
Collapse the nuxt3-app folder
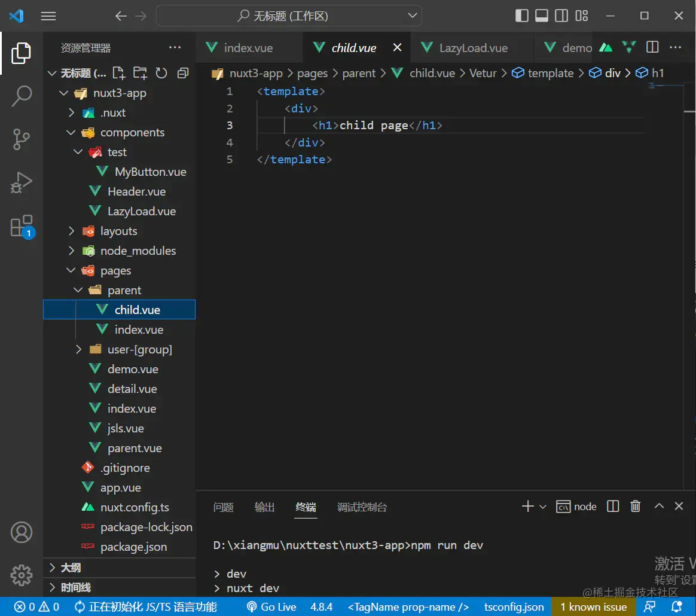pos(64,93)
